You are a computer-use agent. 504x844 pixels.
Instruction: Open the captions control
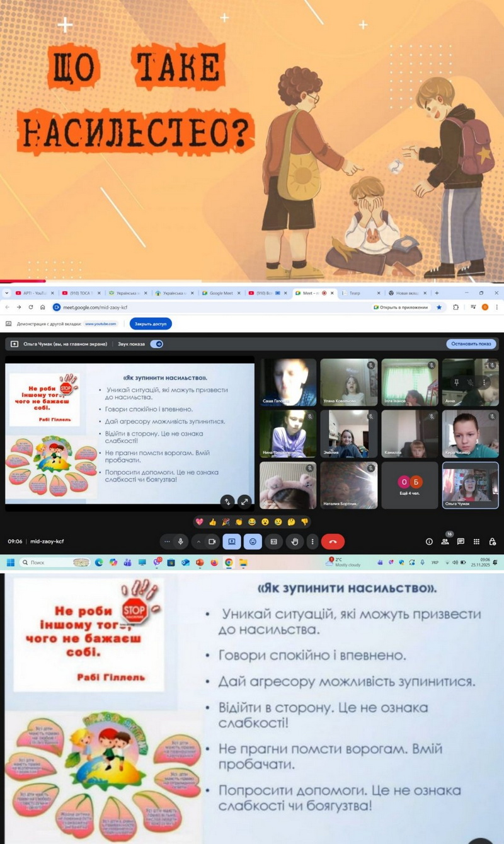(x=273, y=541)
